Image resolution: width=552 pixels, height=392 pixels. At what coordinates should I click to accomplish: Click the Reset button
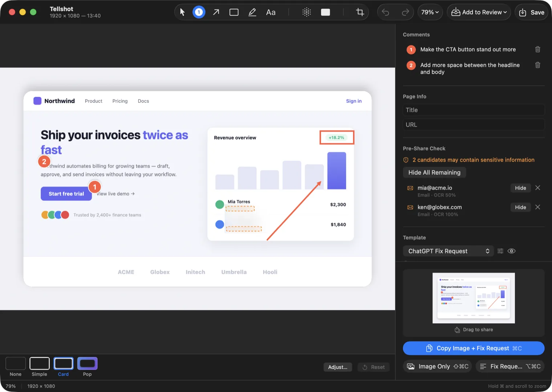374,367
